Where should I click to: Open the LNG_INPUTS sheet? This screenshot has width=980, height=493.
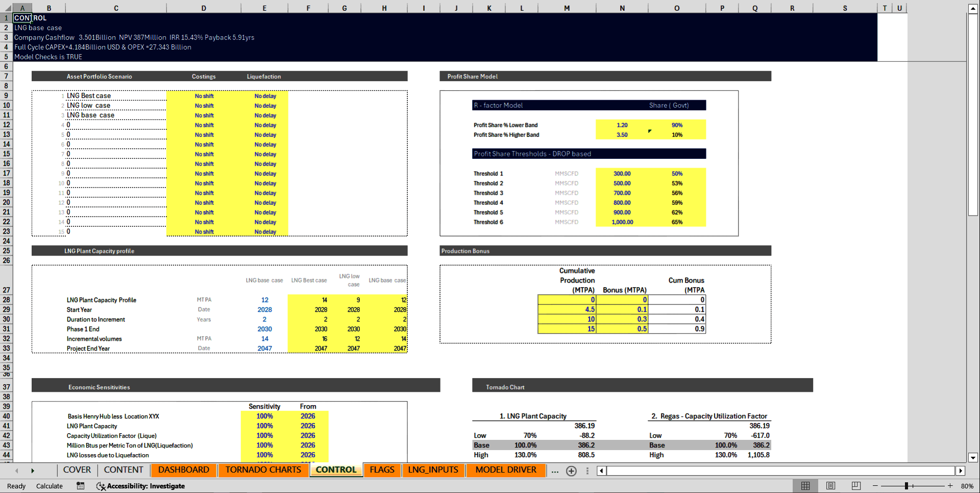[x=433, y=469]
